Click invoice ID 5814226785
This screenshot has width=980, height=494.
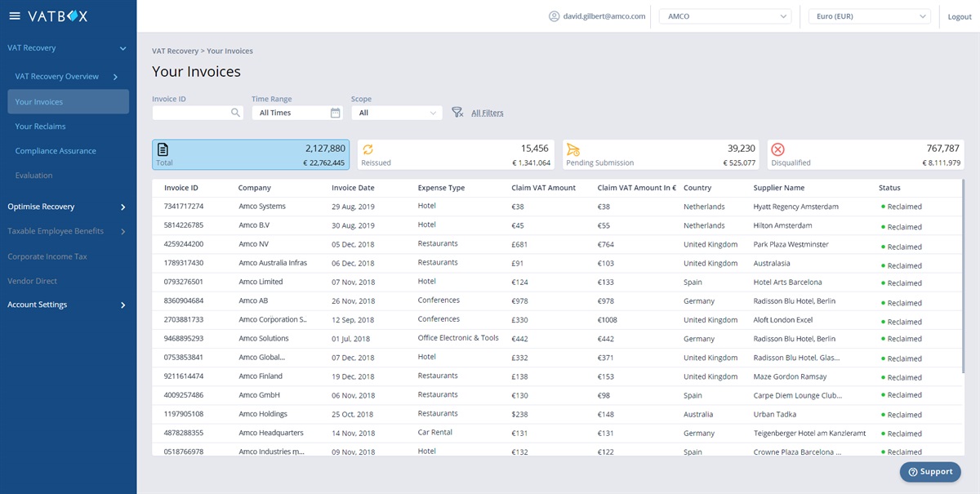coord(184,225)
